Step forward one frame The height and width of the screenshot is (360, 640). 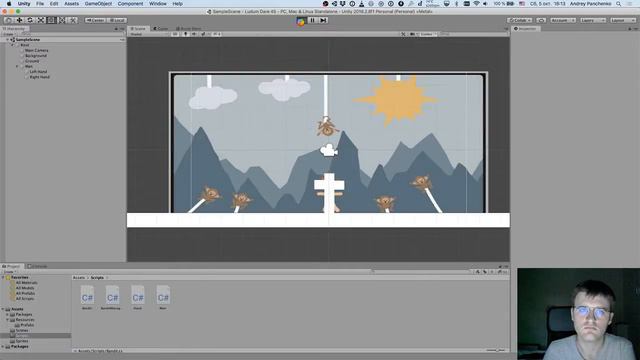(x=323, y=20)
